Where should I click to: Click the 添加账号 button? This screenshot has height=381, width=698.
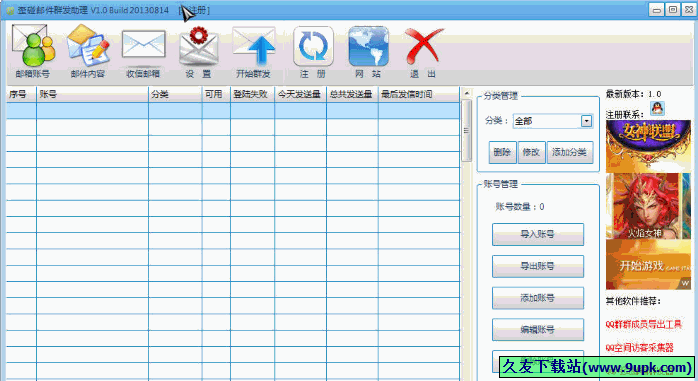pyautogui.click(x=538, y=298)
